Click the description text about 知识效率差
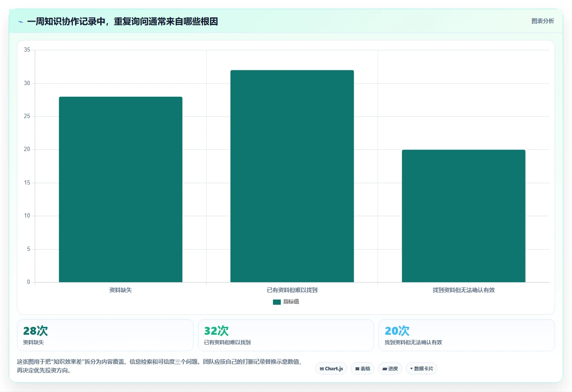 click(159, 366)
